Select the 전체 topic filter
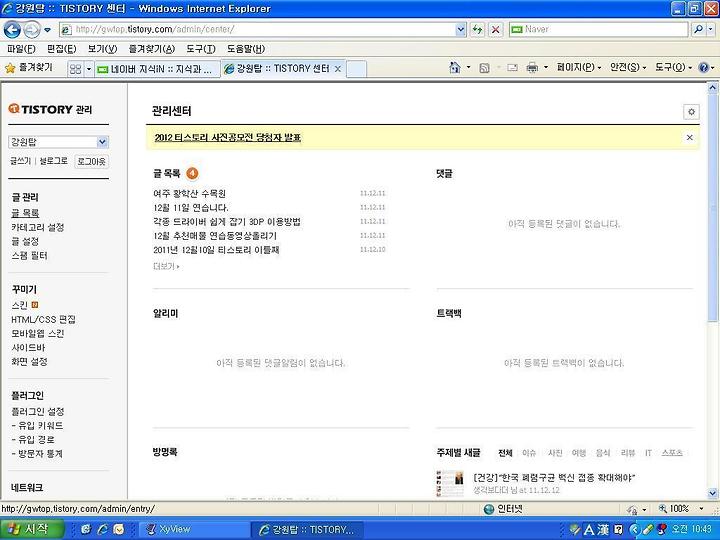This screenshot has width=720, height=540. tap(505, 453)
